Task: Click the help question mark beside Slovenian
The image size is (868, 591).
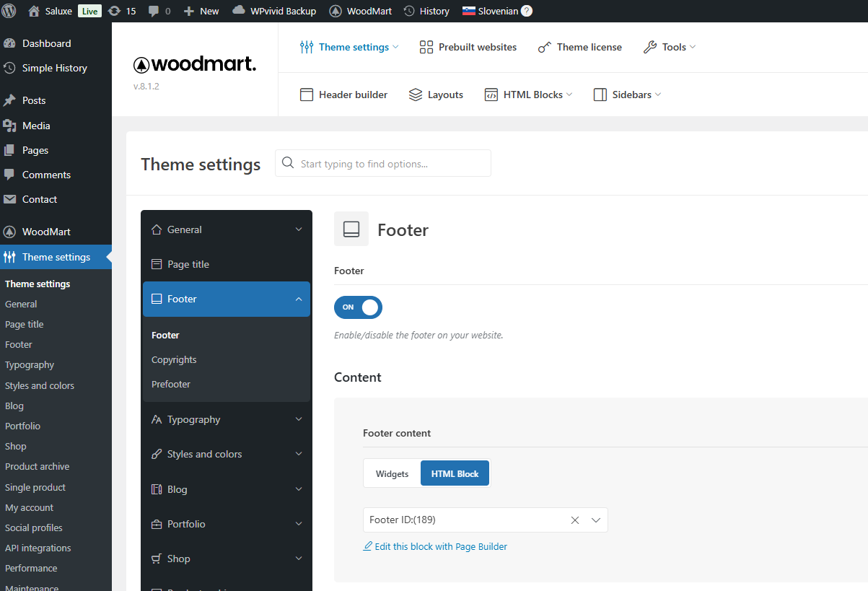Action: [x=527, y=11]
